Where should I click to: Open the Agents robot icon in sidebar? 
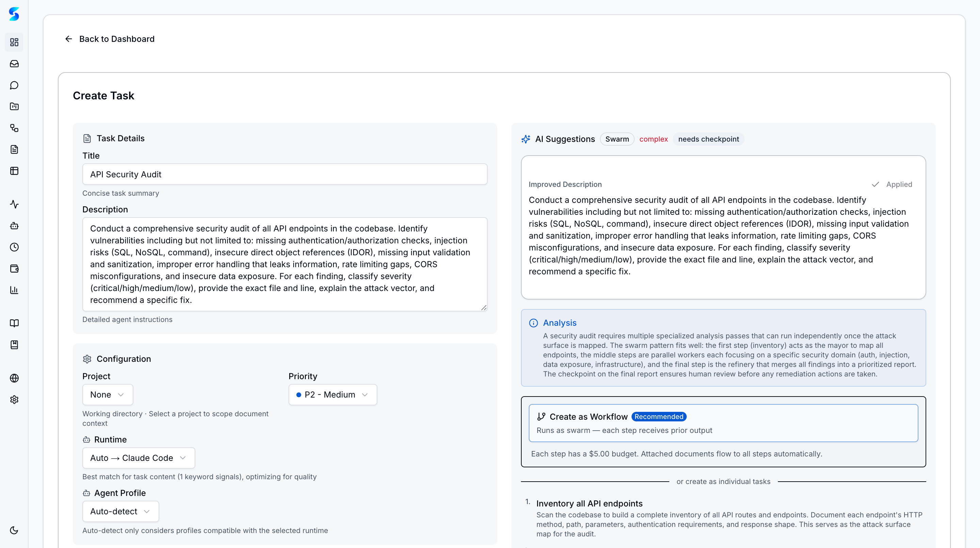pos(14,226)
